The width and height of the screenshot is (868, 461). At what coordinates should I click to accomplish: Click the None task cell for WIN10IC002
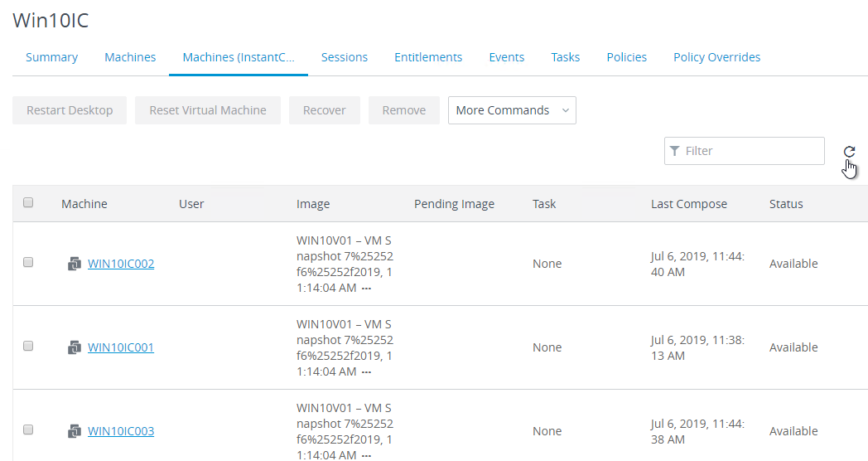(547, 264)
